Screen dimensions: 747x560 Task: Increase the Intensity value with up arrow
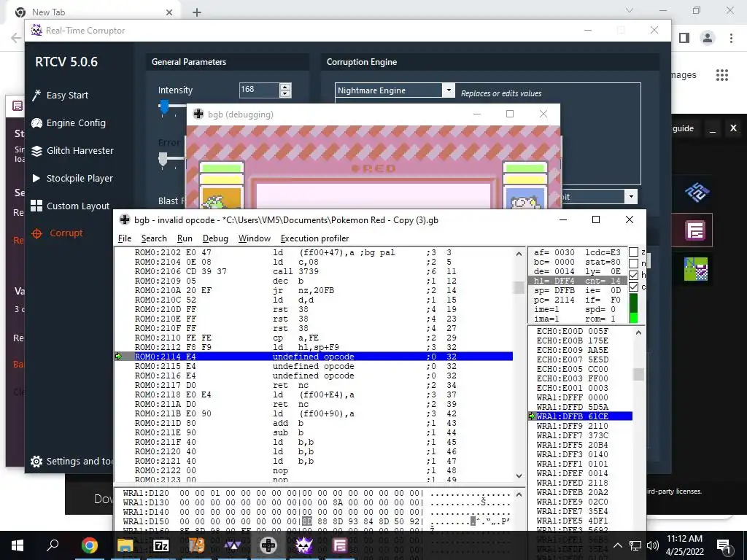point(285,87)
